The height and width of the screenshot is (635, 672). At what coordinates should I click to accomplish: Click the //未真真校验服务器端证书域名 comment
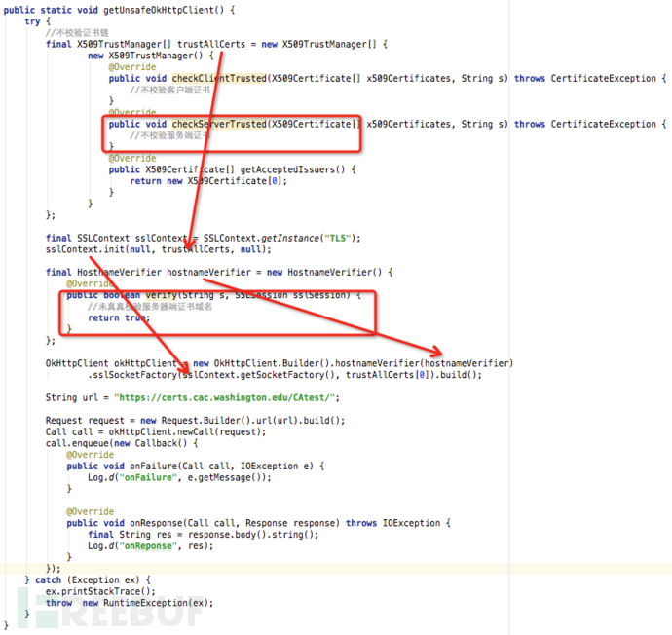click(x=150, y=307)
